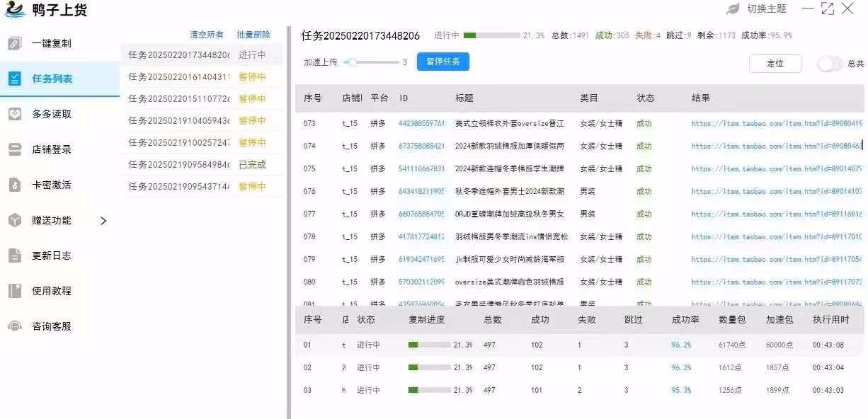Click 切换主题 to change theme
Image resolution: width=868 pixels, height=419 pixels.
[767, 9]
